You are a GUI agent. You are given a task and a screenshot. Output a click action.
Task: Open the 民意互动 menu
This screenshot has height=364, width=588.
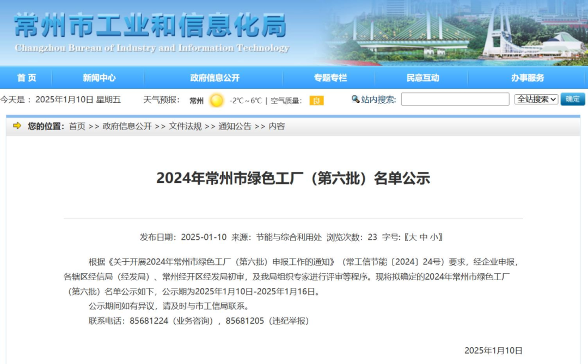point(422,78)
